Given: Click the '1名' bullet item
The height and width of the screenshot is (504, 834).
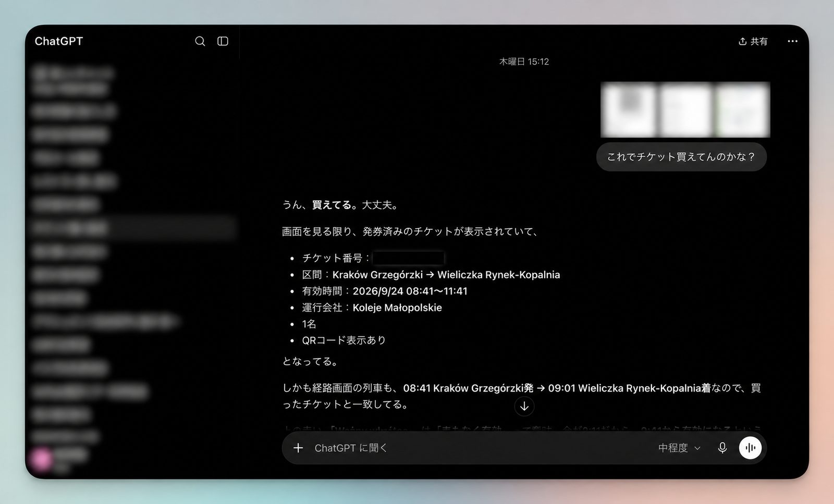Looking at the screenshot, I should 309,324.
